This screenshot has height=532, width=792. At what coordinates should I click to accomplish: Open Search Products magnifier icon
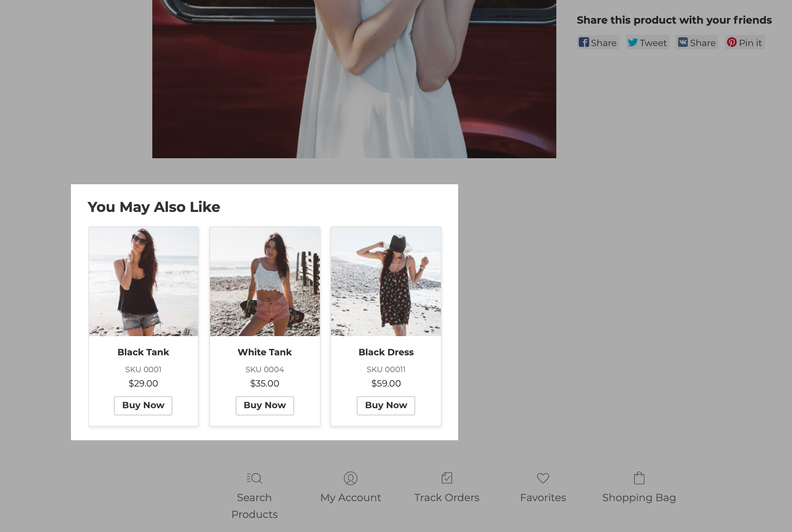(x=254, y=478)
